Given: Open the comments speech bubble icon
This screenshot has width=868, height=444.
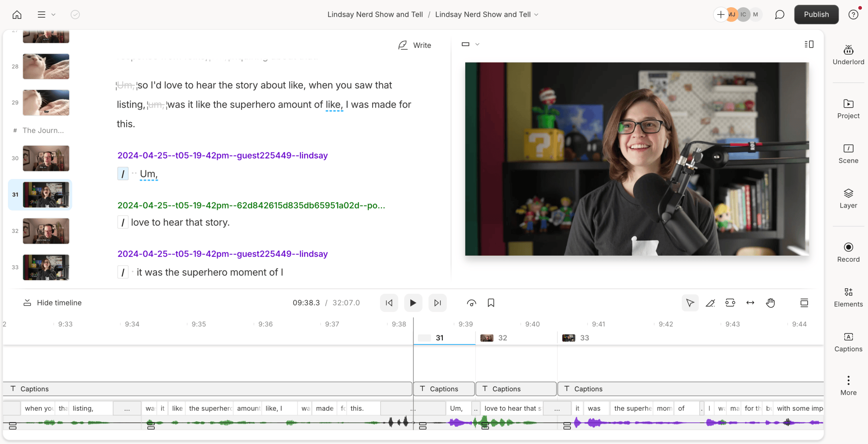Looking at the screenshot, I should tap(779, 14).
